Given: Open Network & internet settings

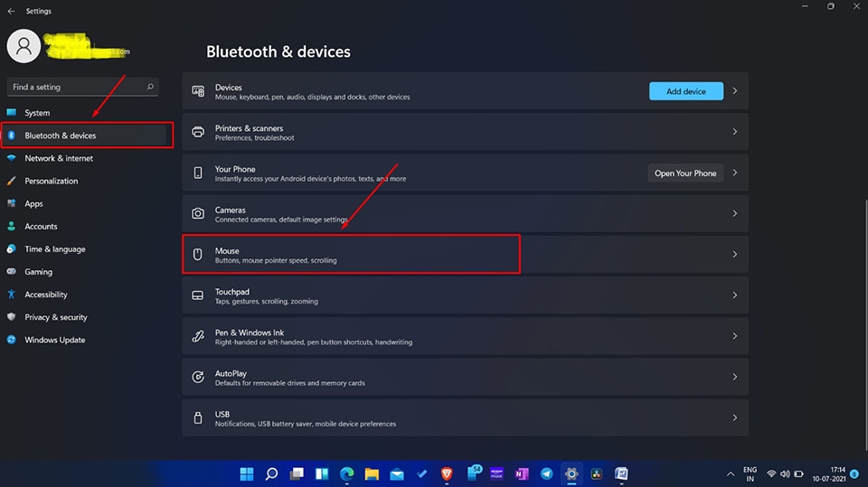Looking at the screenshot, I should 59,158.
